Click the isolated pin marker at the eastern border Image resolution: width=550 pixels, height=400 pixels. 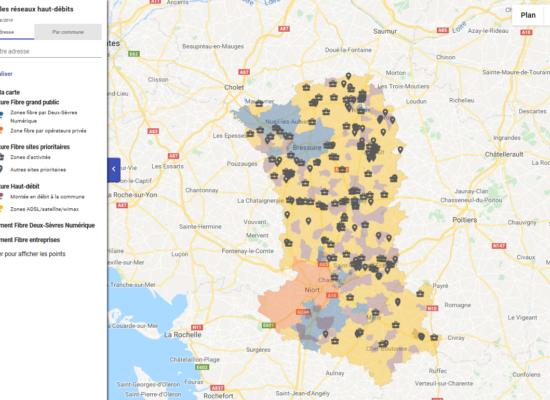click(x=400, y=150)
